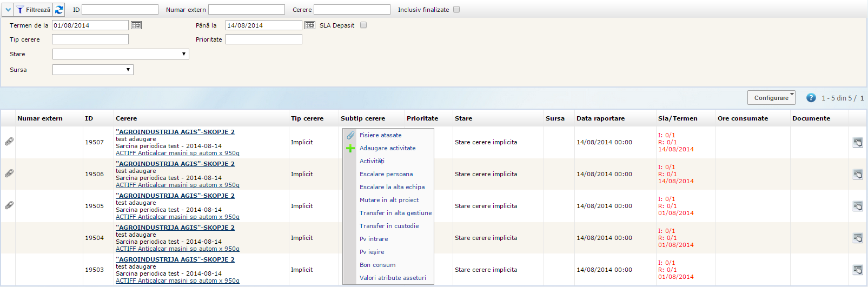Enable the Inclusiv finalizate checkbox
The image size is (868, 287).
456,10
